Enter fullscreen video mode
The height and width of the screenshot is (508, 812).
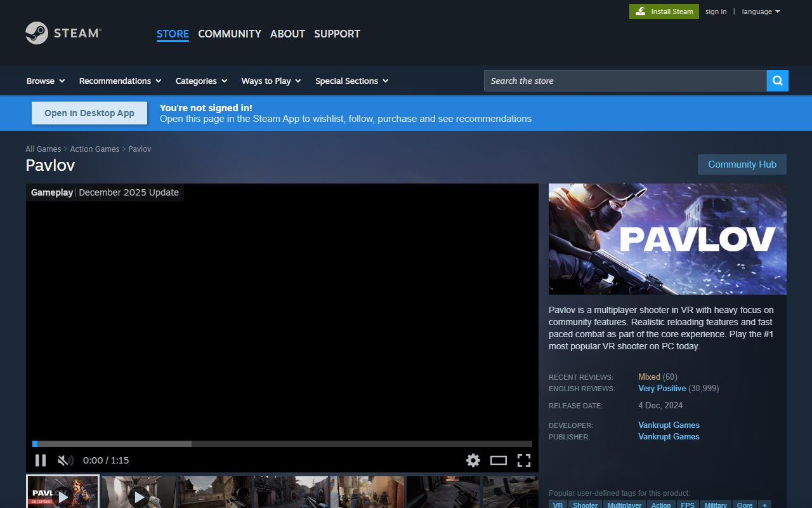pyautogui.click(x=524, y=460)
